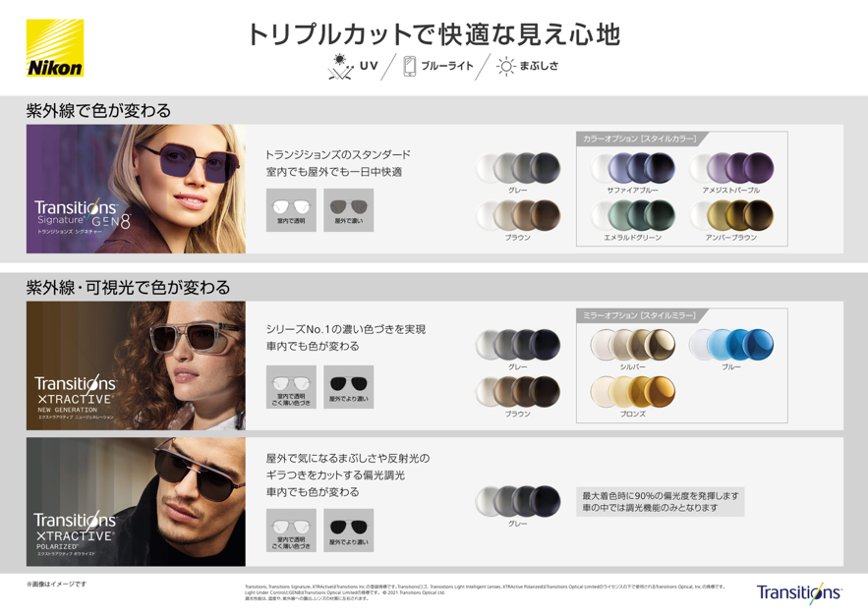Click XTRActive New Generation darker outdoor glasses icon
The image size is (868, 614).
349,387
